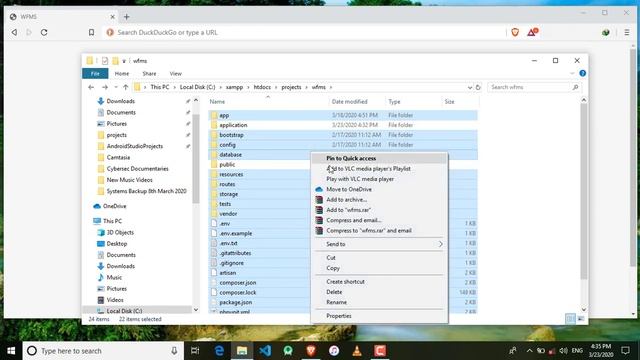The width and height of the screenshot is (640, 360).
Task: Reload the browser page
Action: [x=44, y=32]
